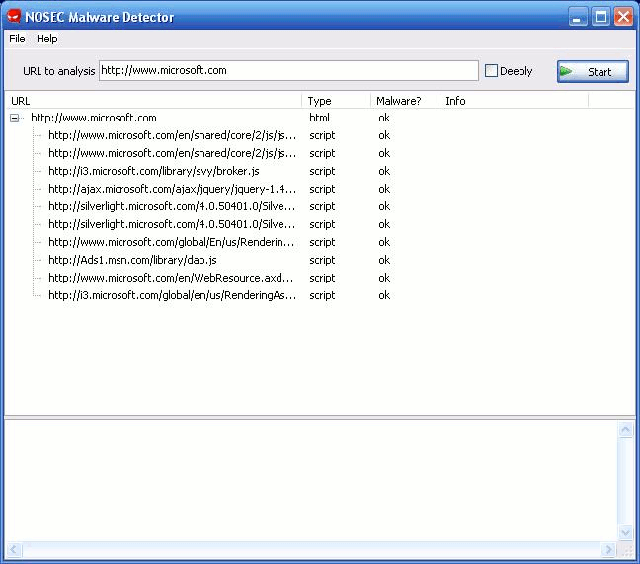Select the Ads1.msn.com library script row
The width and height of the screenshot is (640, 564).
pyautogui.click(x=132, y=260)
